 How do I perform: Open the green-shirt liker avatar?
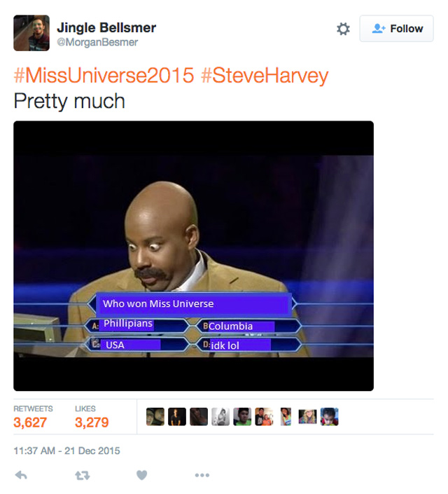click(242, 417)
